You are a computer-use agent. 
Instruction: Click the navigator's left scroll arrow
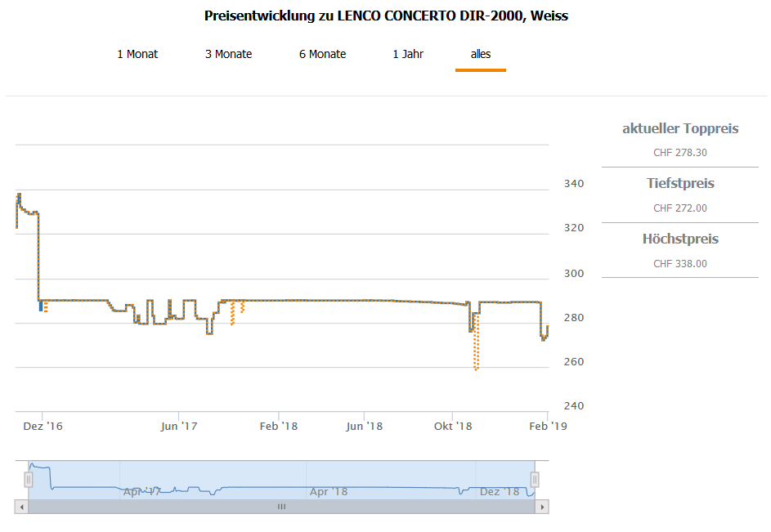(22, 507)
